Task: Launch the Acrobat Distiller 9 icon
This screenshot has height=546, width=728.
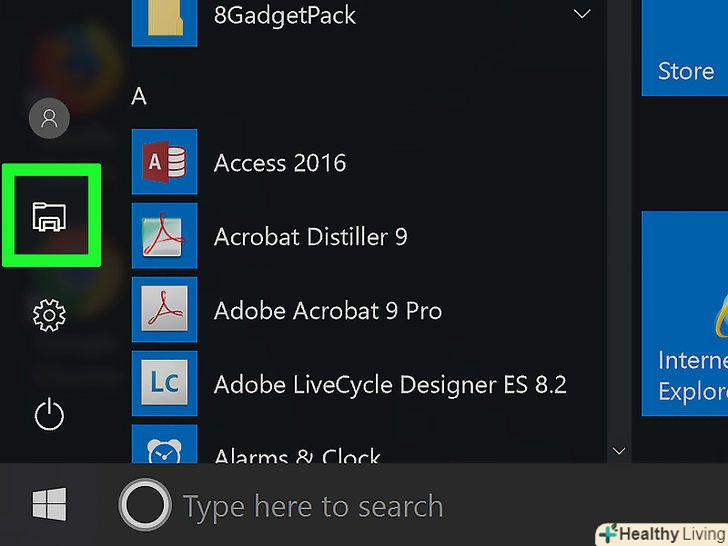Action: tap(165, 237)
